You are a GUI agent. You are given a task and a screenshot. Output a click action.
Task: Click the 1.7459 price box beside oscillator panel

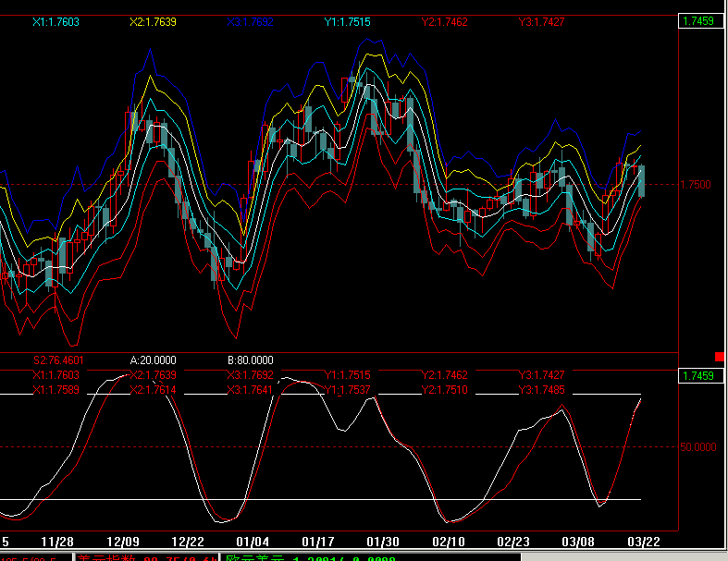pos(700,375)
